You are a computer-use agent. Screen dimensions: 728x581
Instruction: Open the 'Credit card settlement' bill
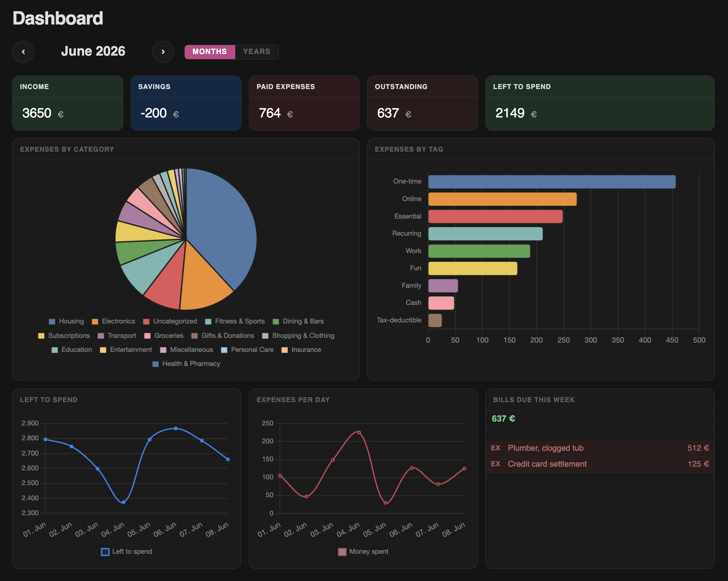point(600,464)
